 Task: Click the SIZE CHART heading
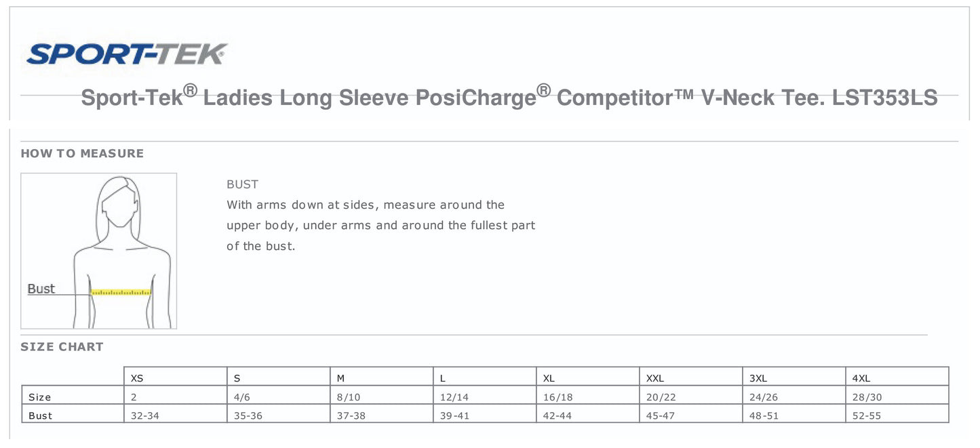[62, 347]
